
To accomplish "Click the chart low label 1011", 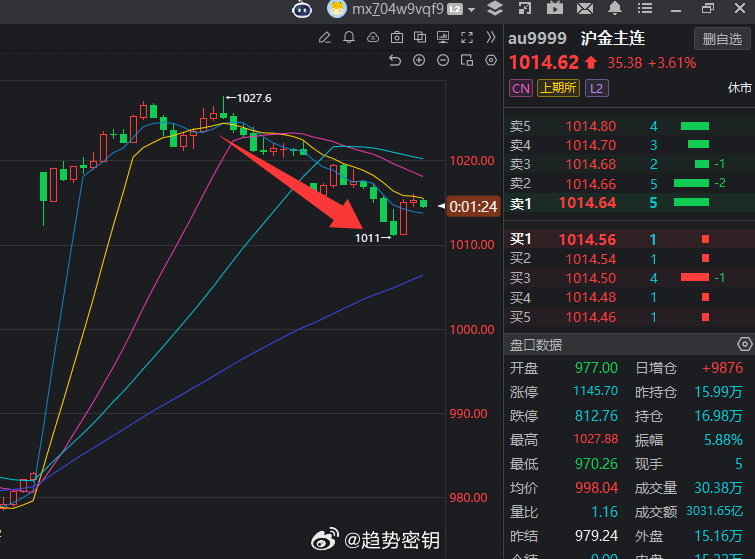I will click(x=367, y=238).
